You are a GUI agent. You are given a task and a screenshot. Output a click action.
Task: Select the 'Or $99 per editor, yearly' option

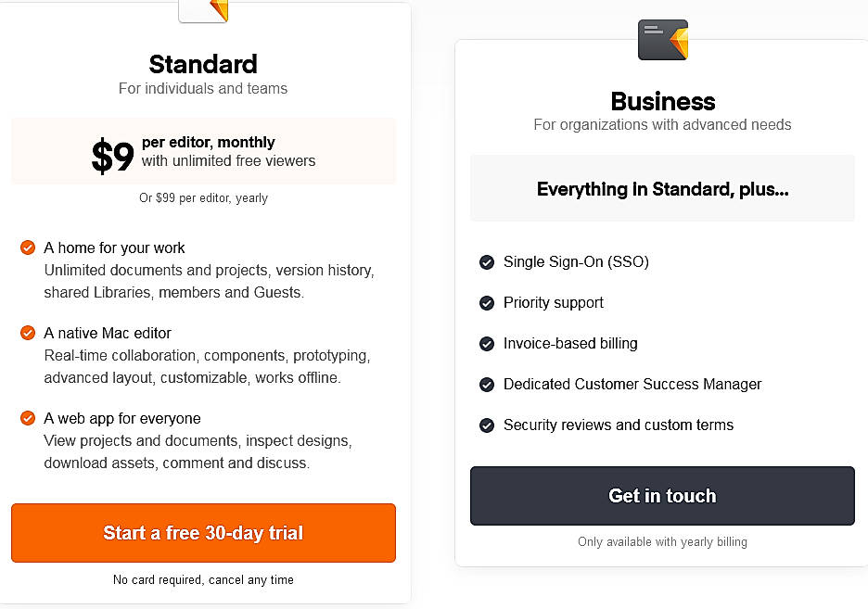pos(203,198)
